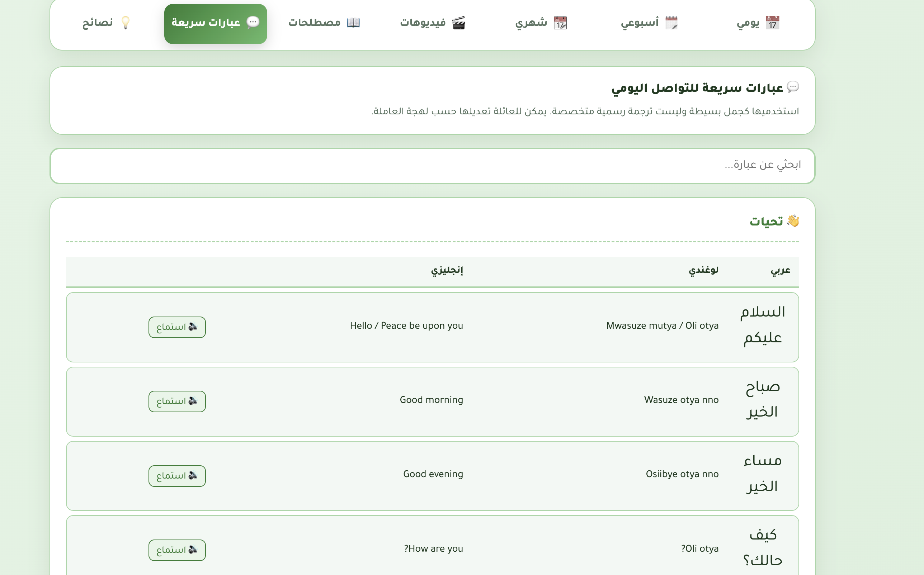Go to the فيديوهات videos tab
Viewport: 924px width, 575px height.
click(x=432, y=23)
